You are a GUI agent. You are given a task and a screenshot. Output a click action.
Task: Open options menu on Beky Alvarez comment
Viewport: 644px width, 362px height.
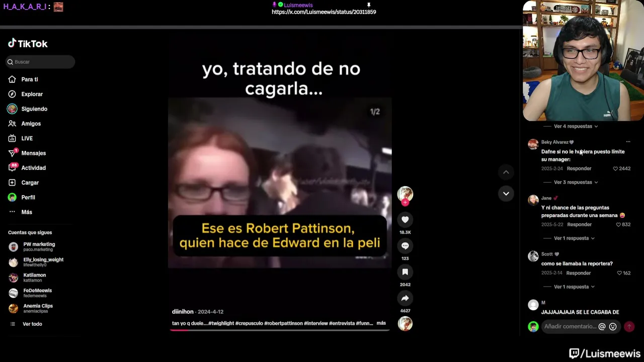(628, 142)
